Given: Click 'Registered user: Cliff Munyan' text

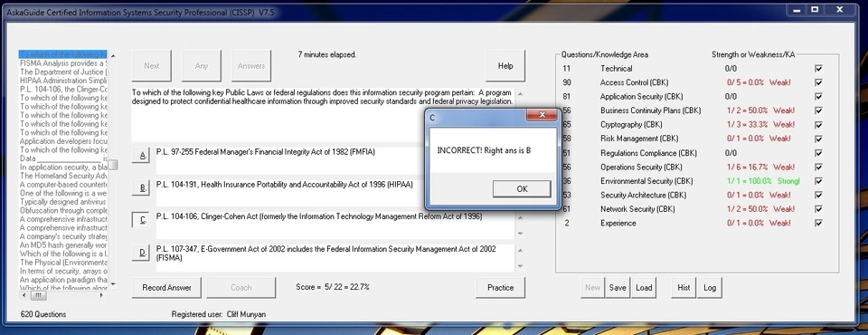Looking at the screenshot, I should pos(219,314).
